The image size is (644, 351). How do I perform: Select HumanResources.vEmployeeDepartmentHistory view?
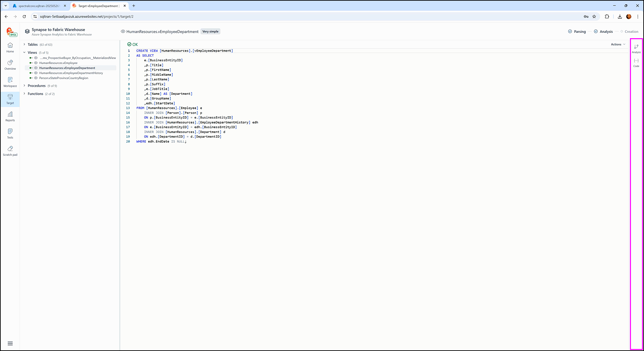pos(71,73)
